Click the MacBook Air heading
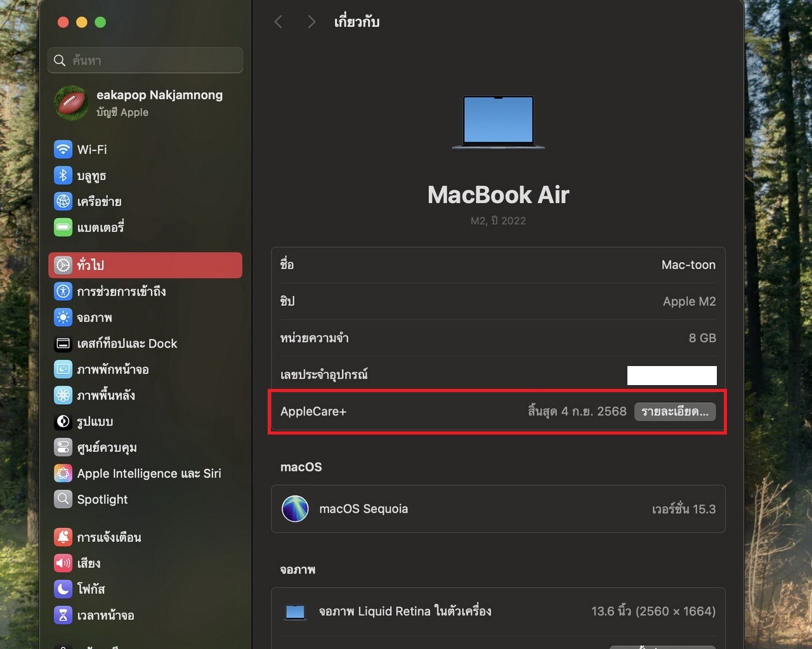Viewport: 812px width, 649px height. [498, 195]
